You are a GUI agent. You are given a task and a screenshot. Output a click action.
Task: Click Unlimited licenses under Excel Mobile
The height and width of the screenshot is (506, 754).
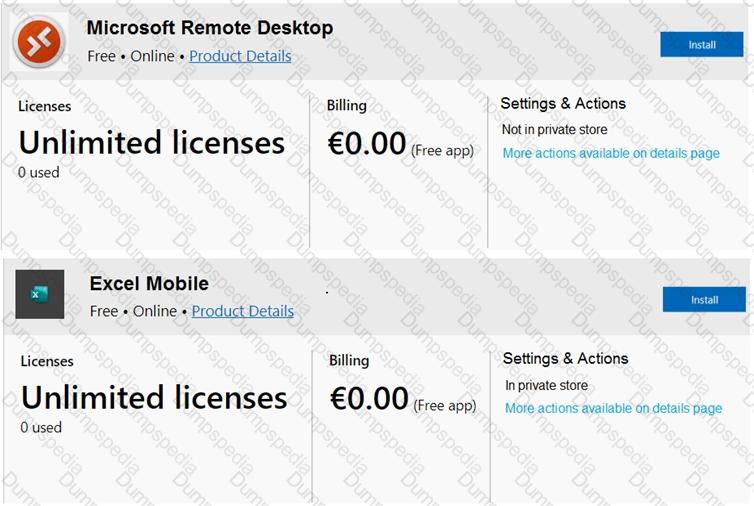click(x=154, y=398)
